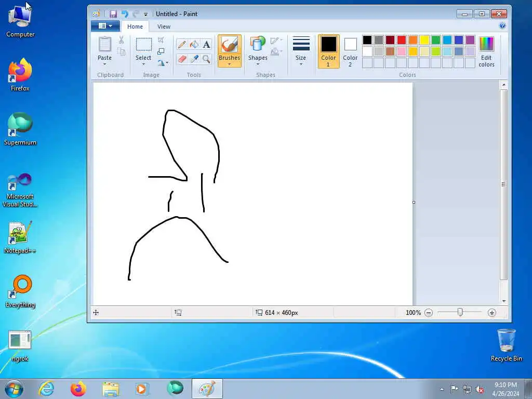Click the canvas right-edge resize handle
Screen dimensions: 532x399
tap(414, 202)
